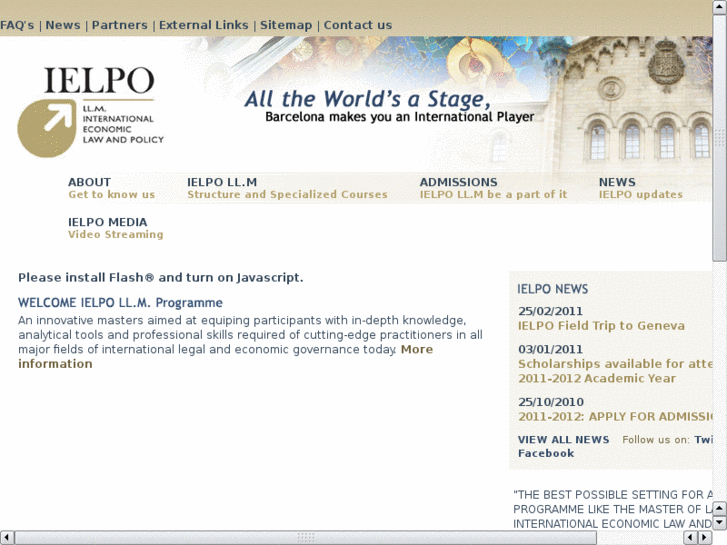Click the vertical scrollbar thumb
The height and width of the screenshot is (545, 727).
(720, 138)
